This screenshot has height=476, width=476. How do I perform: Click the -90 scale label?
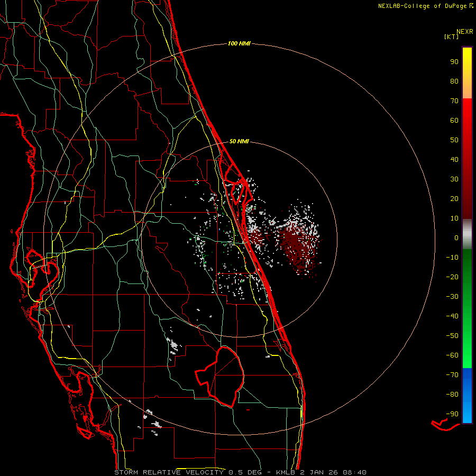click(452, 414)
